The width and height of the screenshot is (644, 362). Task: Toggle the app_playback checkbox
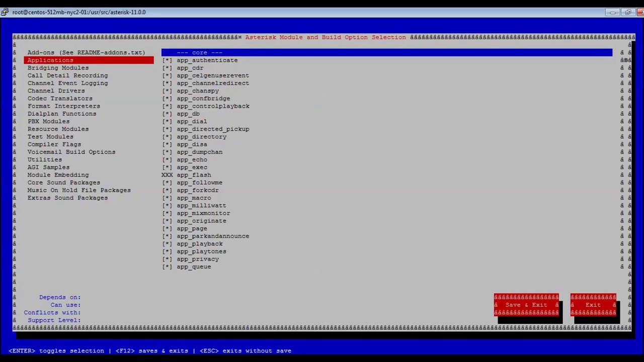click(x=167, y=244)
